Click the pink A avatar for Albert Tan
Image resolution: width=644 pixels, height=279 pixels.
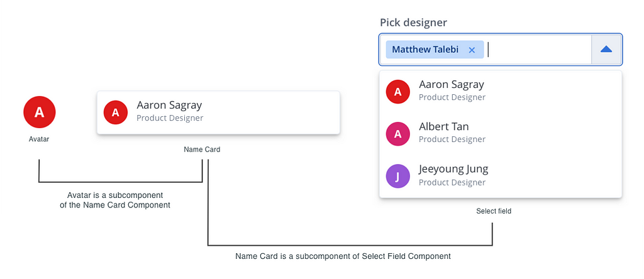click(398, 134)
